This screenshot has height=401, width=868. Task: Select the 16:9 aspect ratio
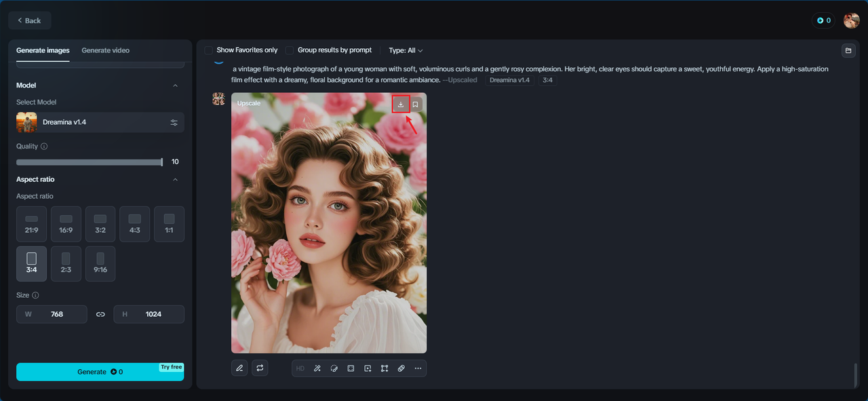tap(66, 224)
